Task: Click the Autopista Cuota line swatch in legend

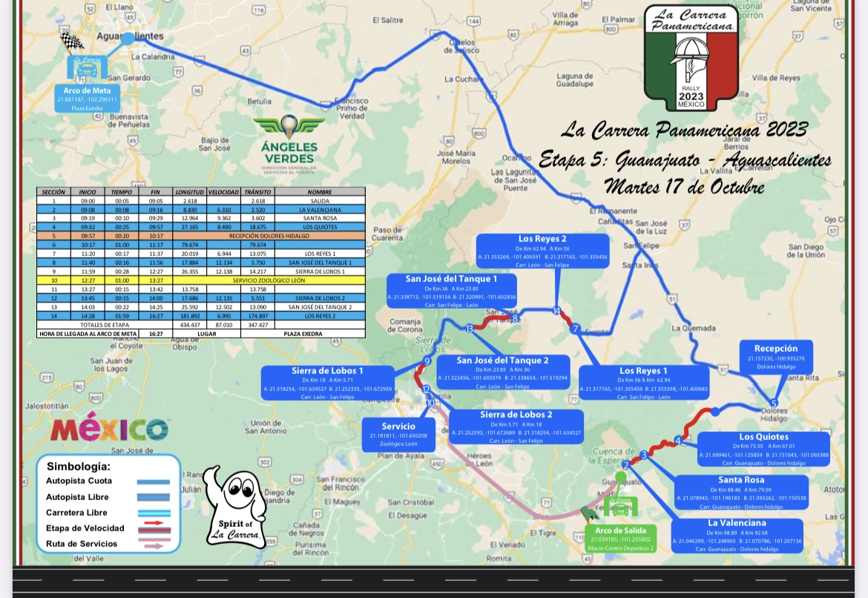Action: coord(154,482)
